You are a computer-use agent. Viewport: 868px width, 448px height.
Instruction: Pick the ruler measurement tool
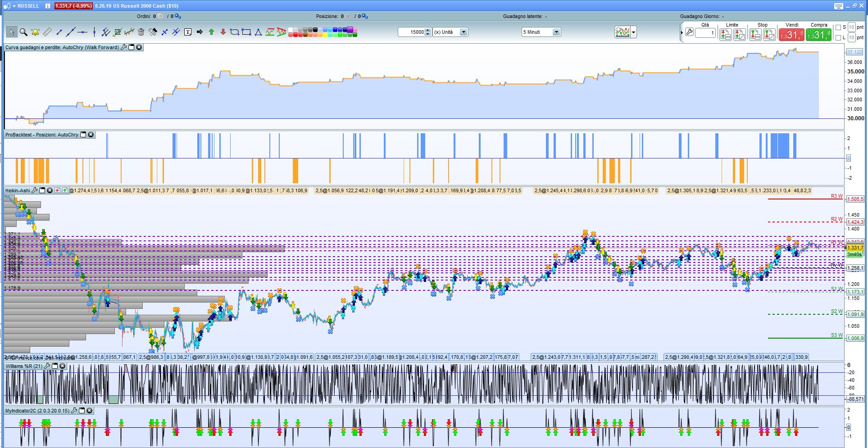pyautogui.click(x=47, y=32)
